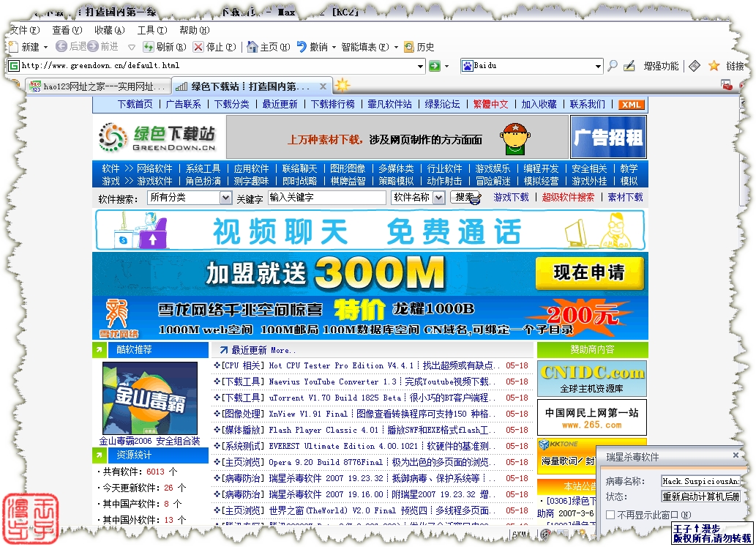Click the gauge icon in status bar

click(x=545, y=534)
